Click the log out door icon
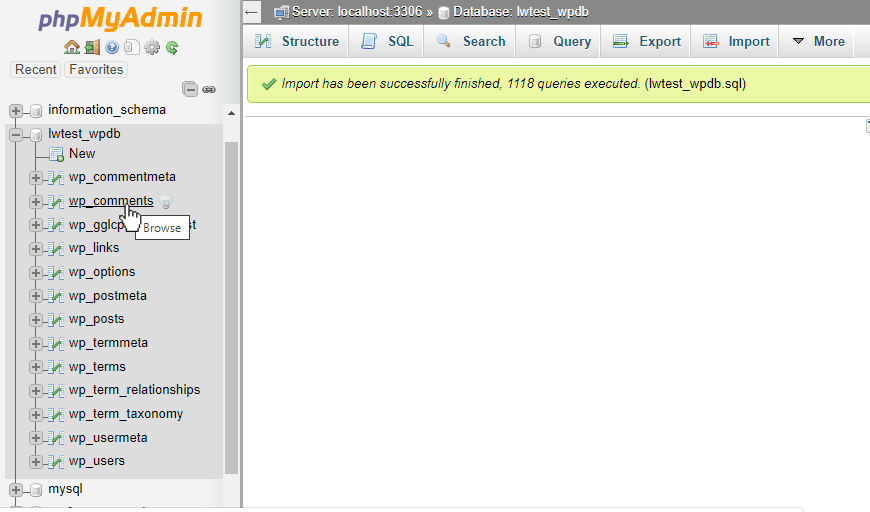The width and height of the screenshot is (870, 512). click(x=92, y=47)
